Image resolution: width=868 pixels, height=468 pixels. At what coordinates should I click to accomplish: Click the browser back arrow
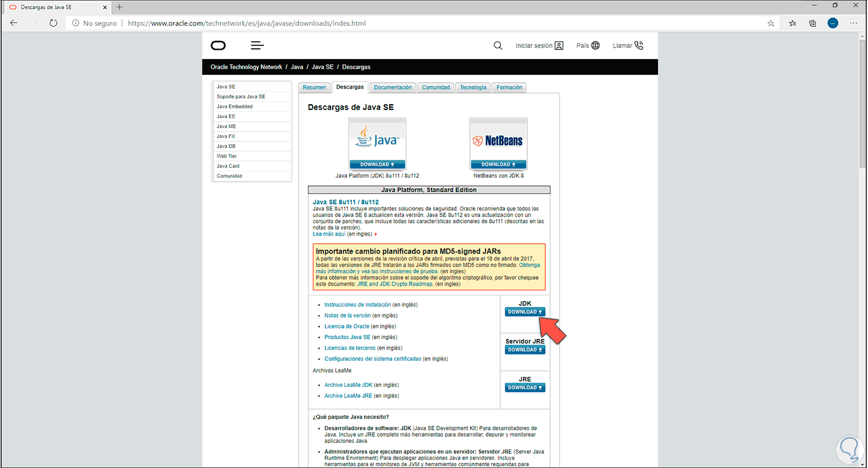tap(14, 23)
